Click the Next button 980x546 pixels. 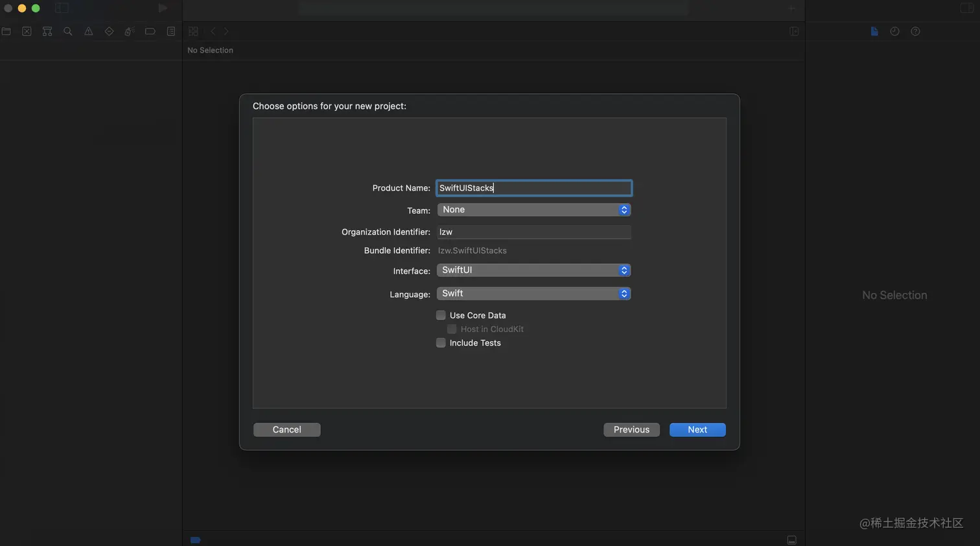697,430
